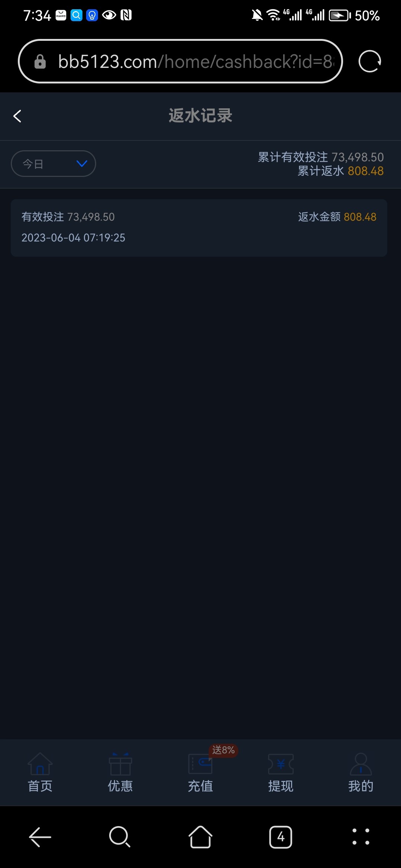Screen dimensions: 401x868
Task: Tap the back arrow beside 返水记录
Action: click(x=17, y=116)
